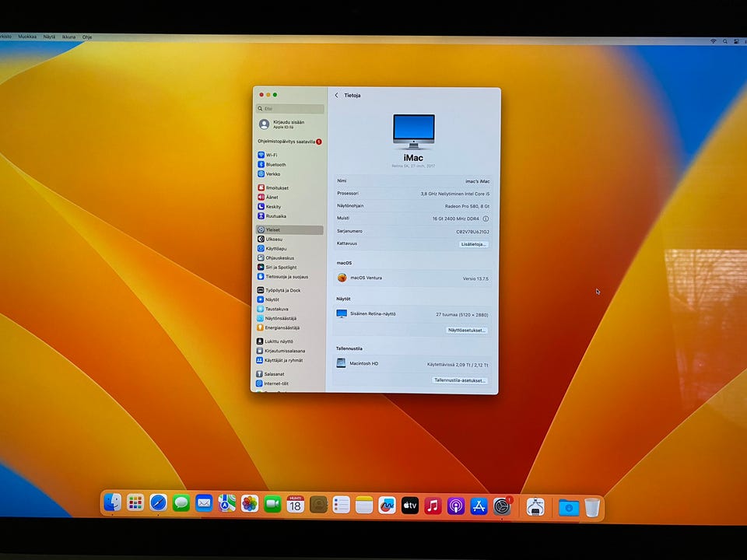
Task: Open Podcasts from the Dock
Action: (455, 506)
